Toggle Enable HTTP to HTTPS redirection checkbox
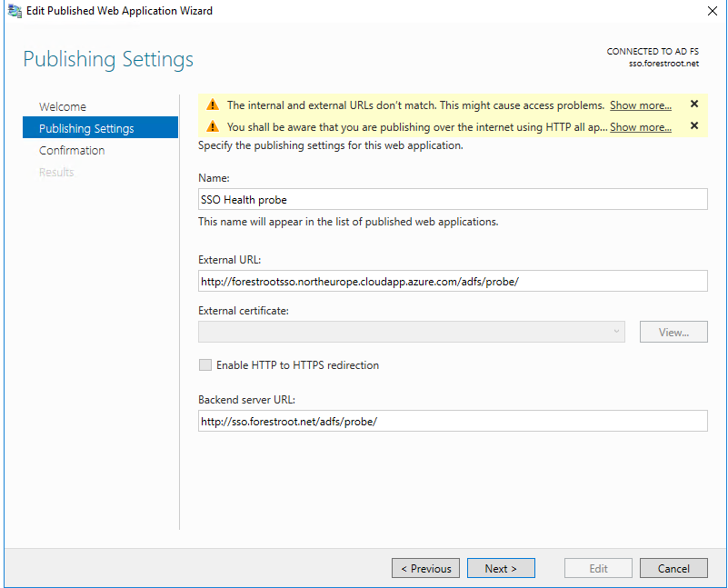The image size is (728, 588). [x=205, y=364]
